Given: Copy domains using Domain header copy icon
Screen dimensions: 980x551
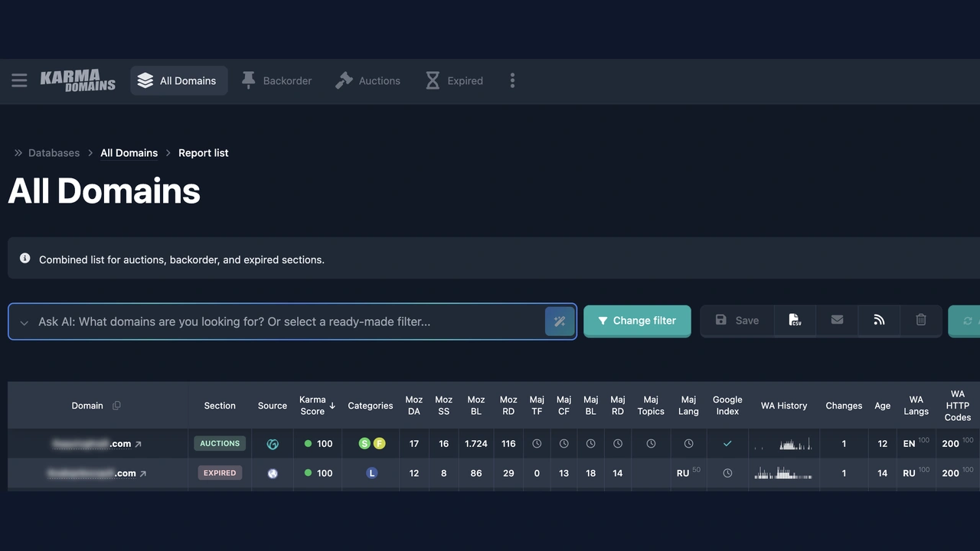Looking at the screenshot, I should [x=116, y=406].
